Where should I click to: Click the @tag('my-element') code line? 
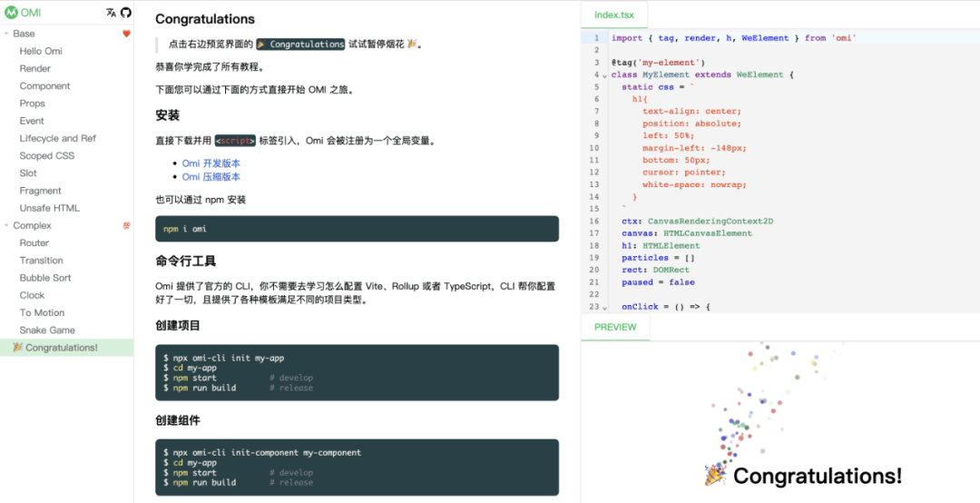click(x=658, y=63)
